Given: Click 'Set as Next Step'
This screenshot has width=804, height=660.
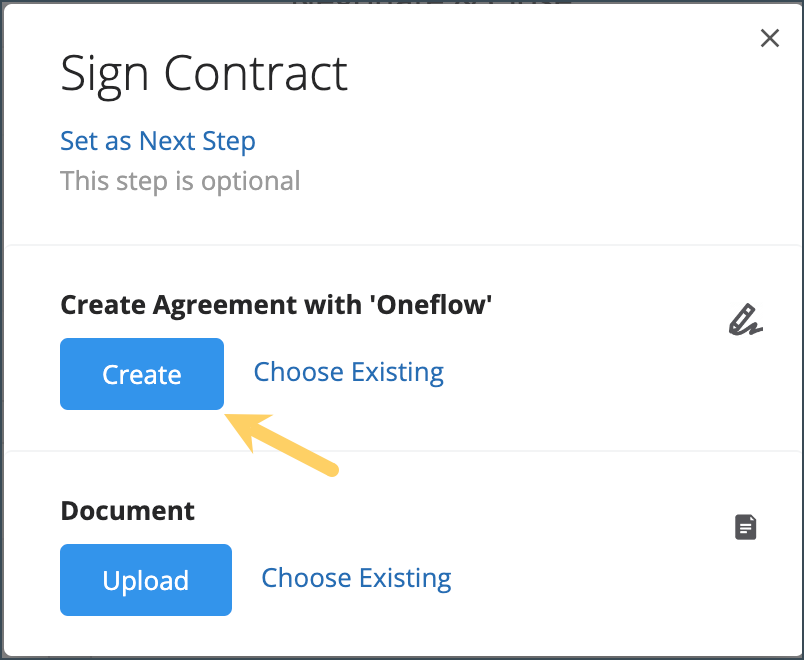Looking at the screenshot, I should [x=157, y=141].
